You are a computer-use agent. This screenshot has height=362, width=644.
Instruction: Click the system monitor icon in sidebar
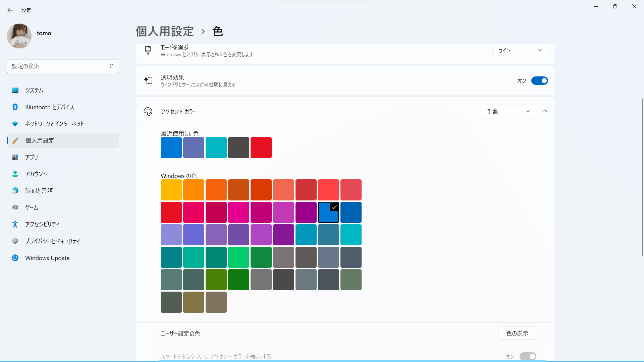click(15, 90)
